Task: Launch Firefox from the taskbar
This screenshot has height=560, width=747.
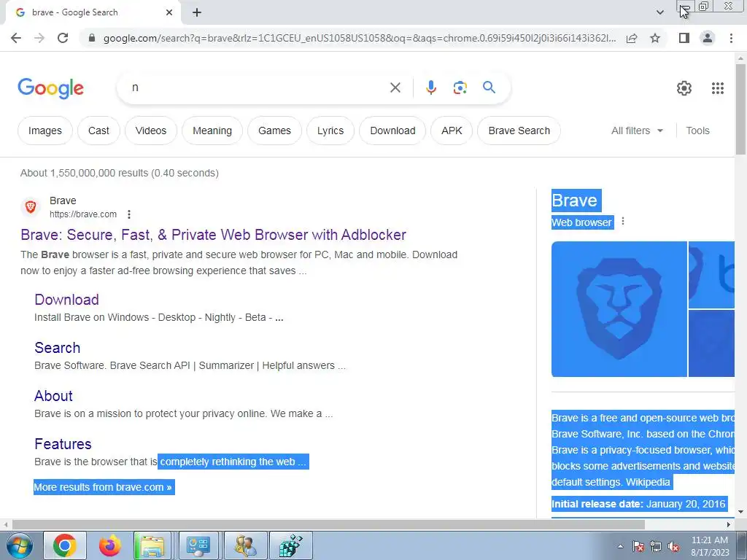Action: coord(109,545)
